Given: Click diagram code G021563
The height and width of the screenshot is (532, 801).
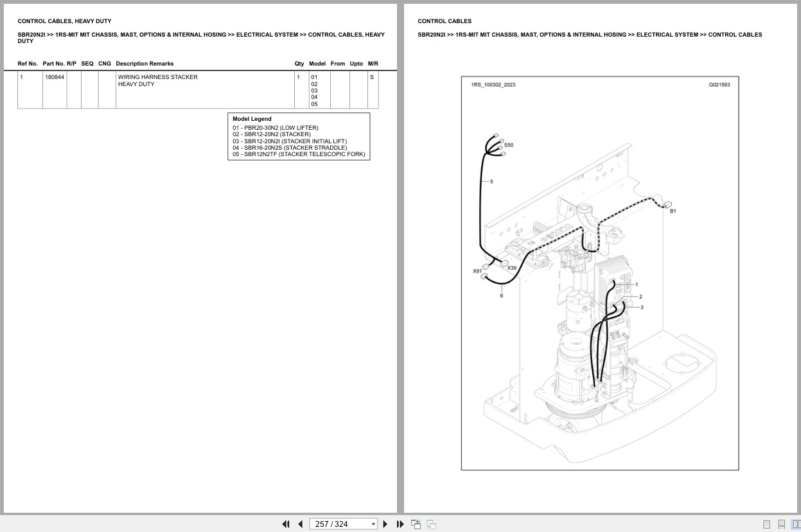Looking at the screenshot, I should (719, 85).
